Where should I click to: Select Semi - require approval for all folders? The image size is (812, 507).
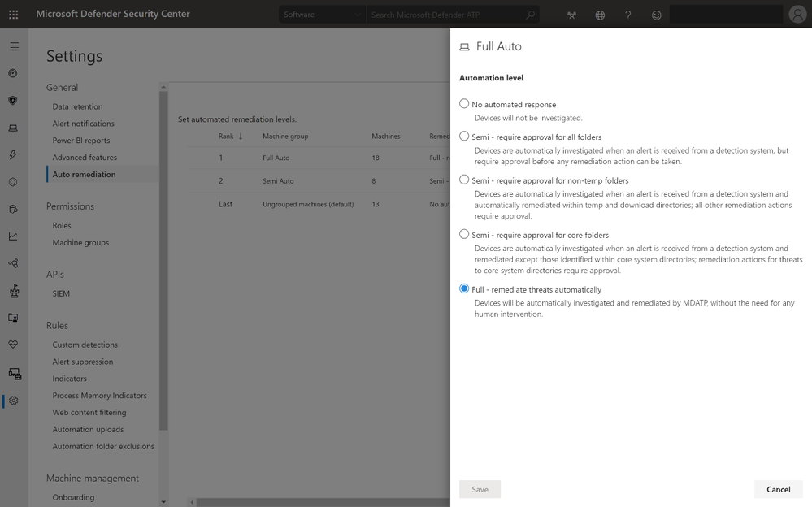(464, 136)
